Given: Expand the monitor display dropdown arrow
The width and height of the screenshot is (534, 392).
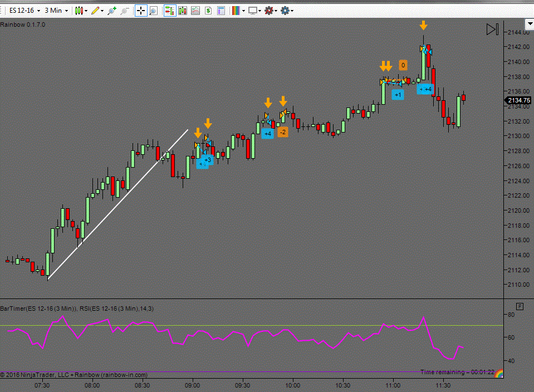Looking at the screenshot, I should pos(260,11).
